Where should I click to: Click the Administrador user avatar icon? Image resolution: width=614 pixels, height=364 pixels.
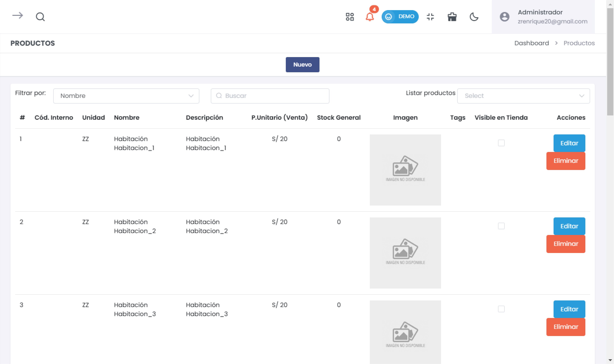[x=504, y=17]
